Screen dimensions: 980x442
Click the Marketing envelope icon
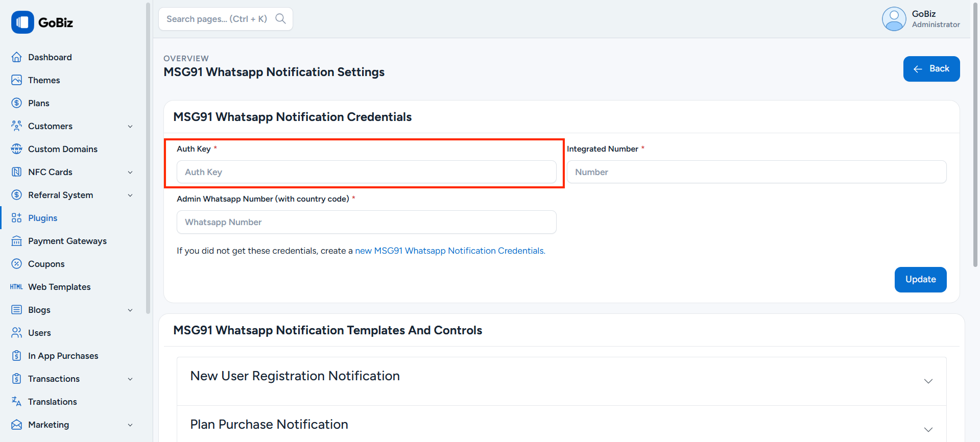[x=17, y=425]
